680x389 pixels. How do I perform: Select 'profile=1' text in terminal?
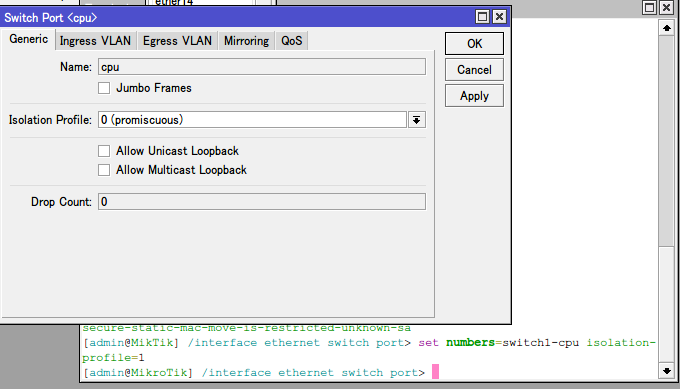pyautogui.click(x=113, y=358)
